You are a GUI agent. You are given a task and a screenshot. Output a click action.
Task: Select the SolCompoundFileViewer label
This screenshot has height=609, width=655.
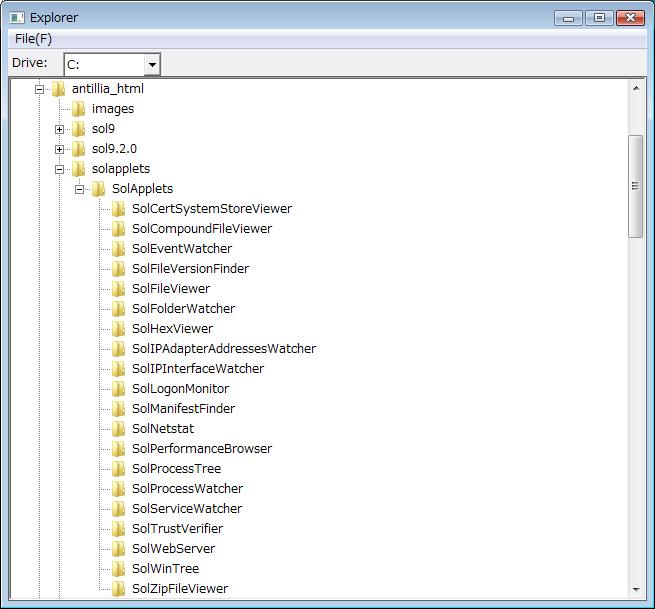[x=202, y=229]
